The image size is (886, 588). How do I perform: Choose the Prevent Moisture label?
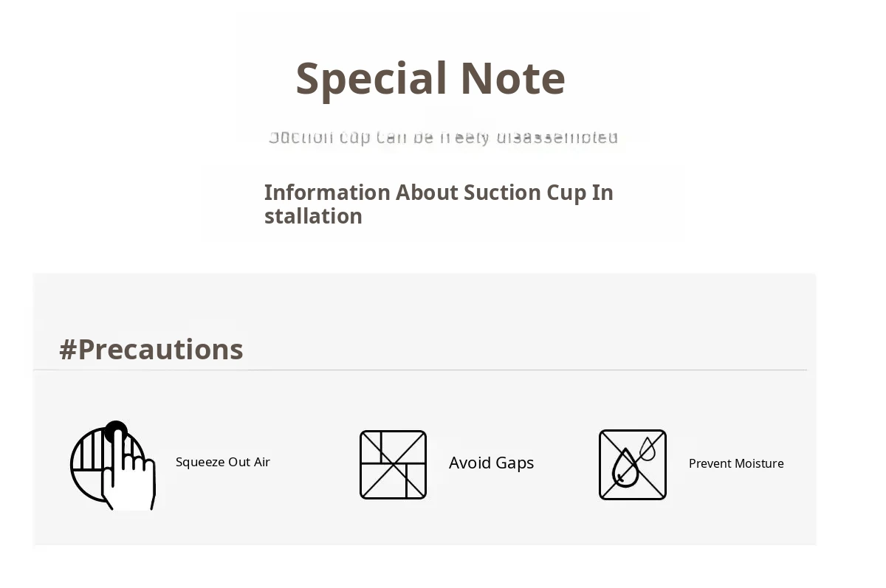(736, 463)
